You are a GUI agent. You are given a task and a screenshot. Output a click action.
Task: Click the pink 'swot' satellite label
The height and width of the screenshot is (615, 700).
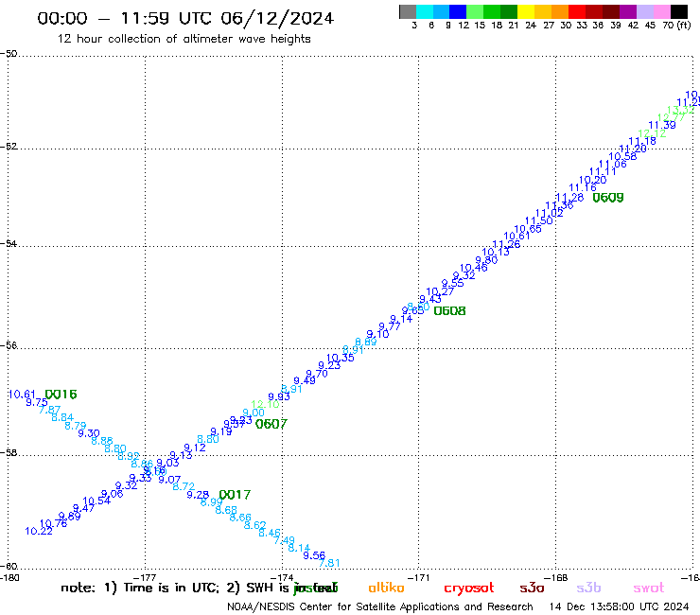click(x=648, y=589)
